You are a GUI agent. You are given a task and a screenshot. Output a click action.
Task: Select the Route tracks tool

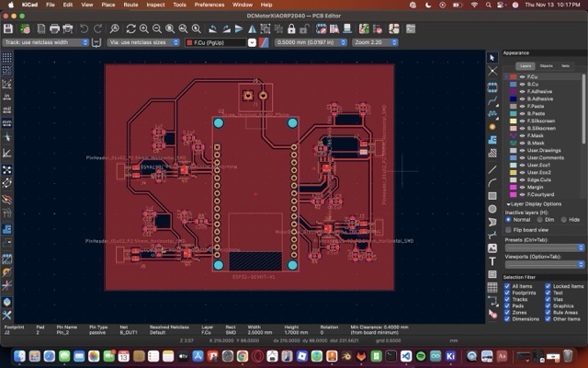492,100
